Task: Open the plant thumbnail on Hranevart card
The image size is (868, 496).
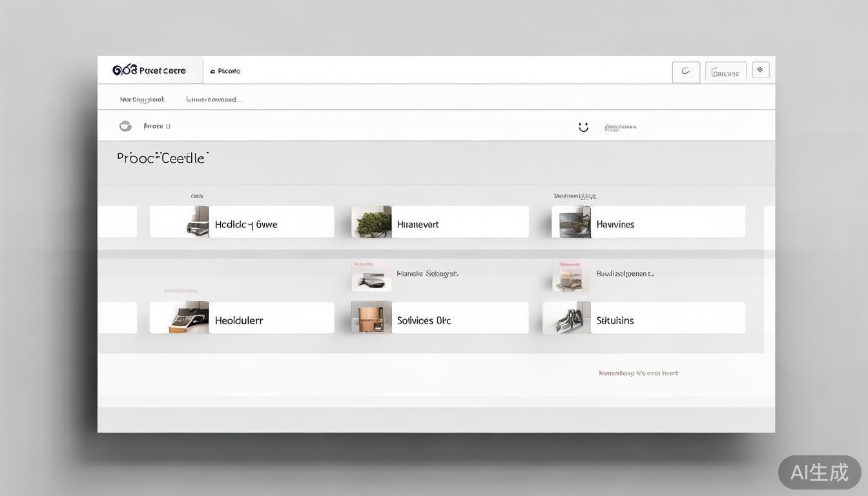Action: [371, 222]
